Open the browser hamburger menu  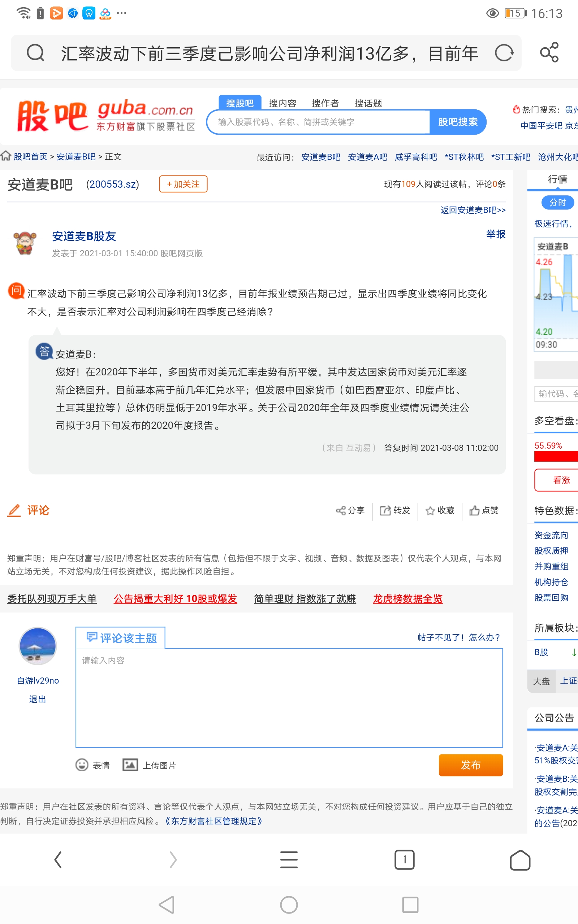[289, 860]
